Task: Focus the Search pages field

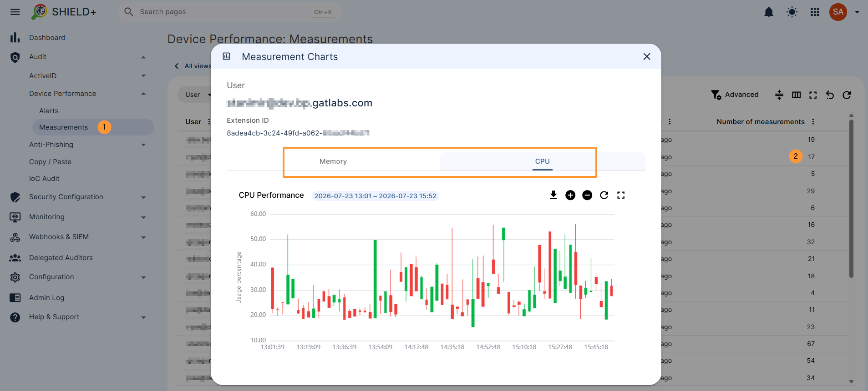Action: click(230, 12)
